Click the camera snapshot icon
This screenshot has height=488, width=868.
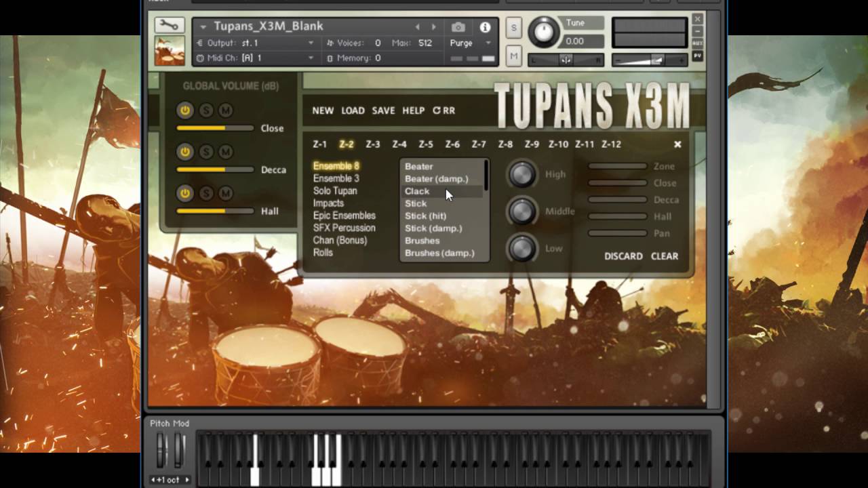point(458,27)
